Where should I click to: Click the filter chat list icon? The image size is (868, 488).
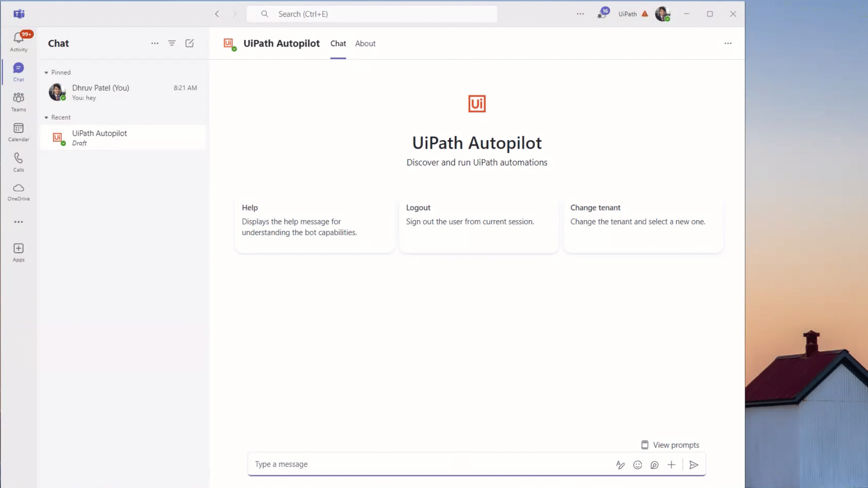pyautogui.click(x=172, y=43)
